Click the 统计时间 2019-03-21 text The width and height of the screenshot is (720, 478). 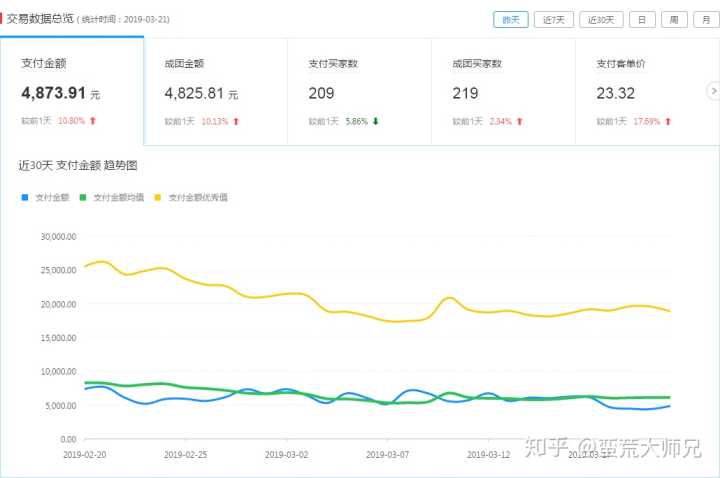(x=123, y=20)
